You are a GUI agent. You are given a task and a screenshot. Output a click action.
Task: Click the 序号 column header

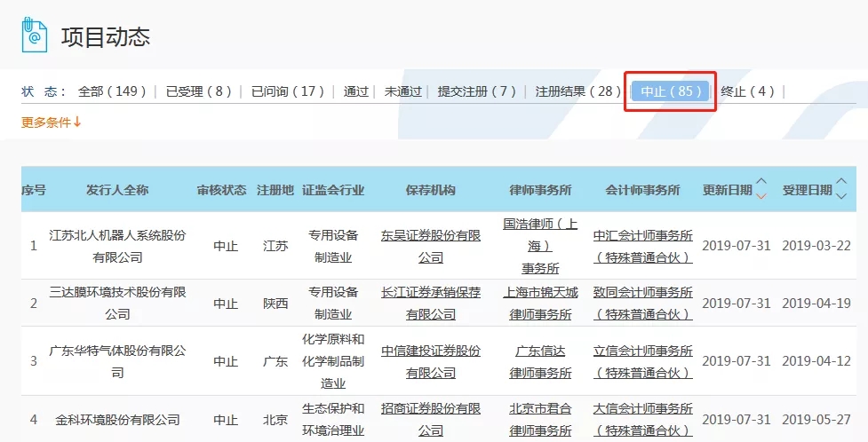coord(34,190)
